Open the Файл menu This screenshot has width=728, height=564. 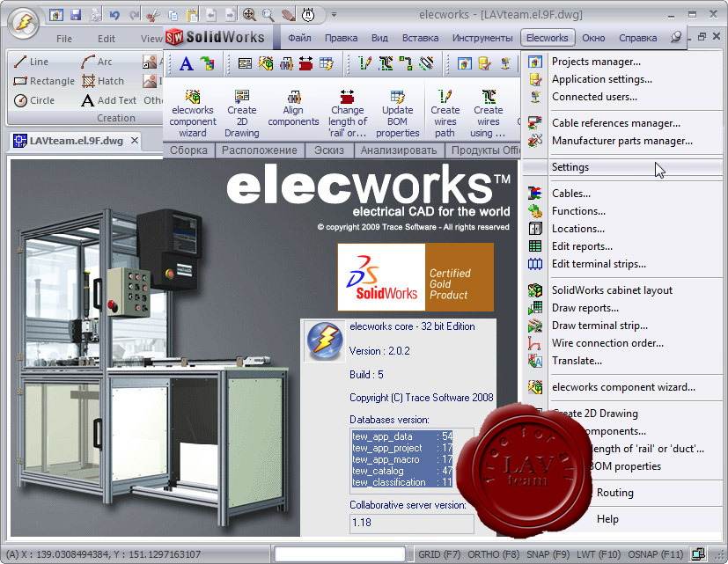[299, 38]
